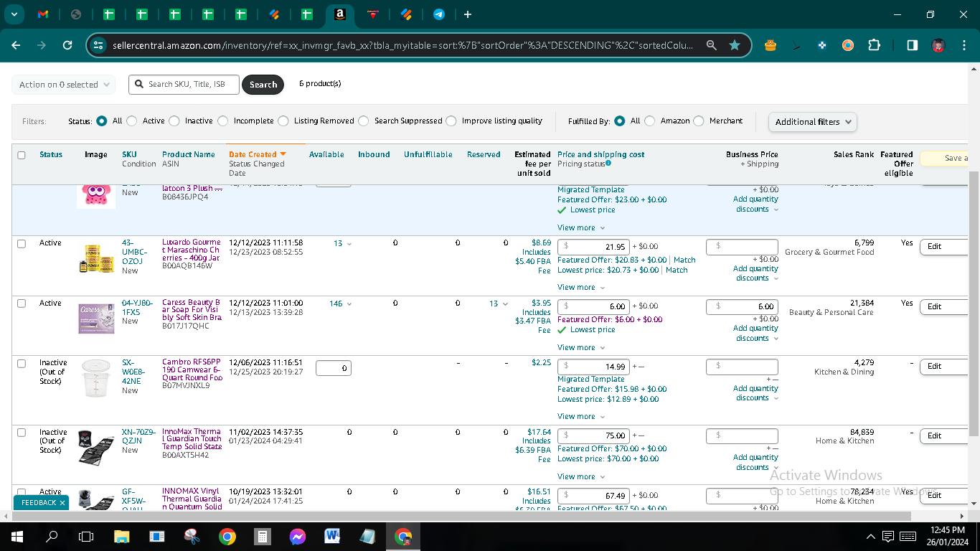This screenshot has height=551, width=980.
Task: Select the 'Improve listing quality' filter
Action: [x=451, y=121]
